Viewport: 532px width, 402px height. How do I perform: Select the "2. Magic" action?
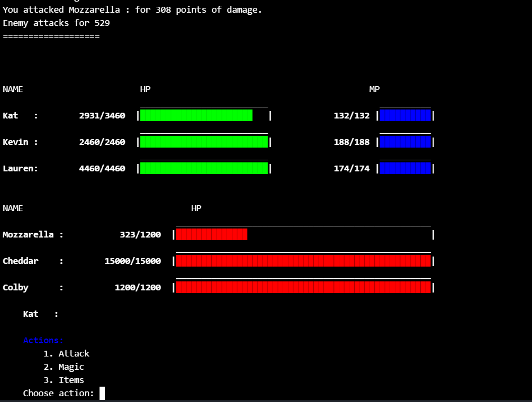tap(71, 367)
